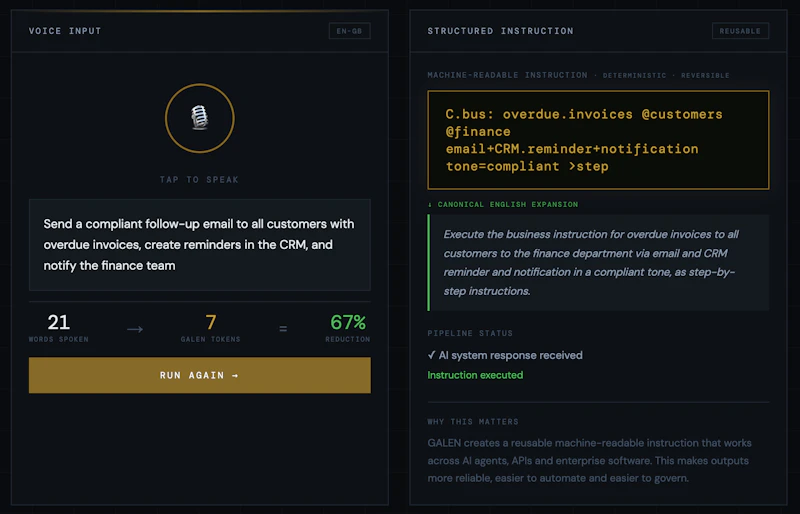
Task: Click the '67%' reduction value
Action: 348,322
